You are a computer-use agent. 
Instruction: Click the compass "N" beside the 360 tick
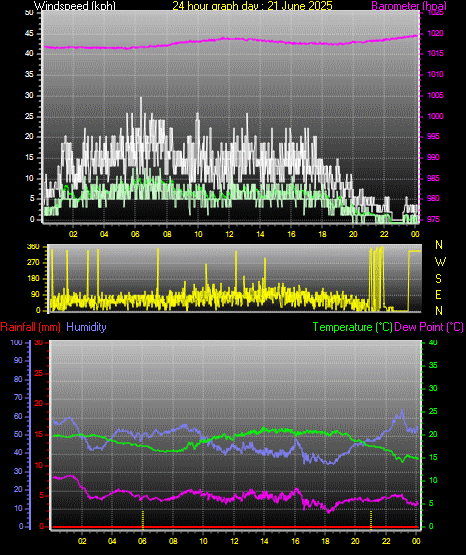439,245
